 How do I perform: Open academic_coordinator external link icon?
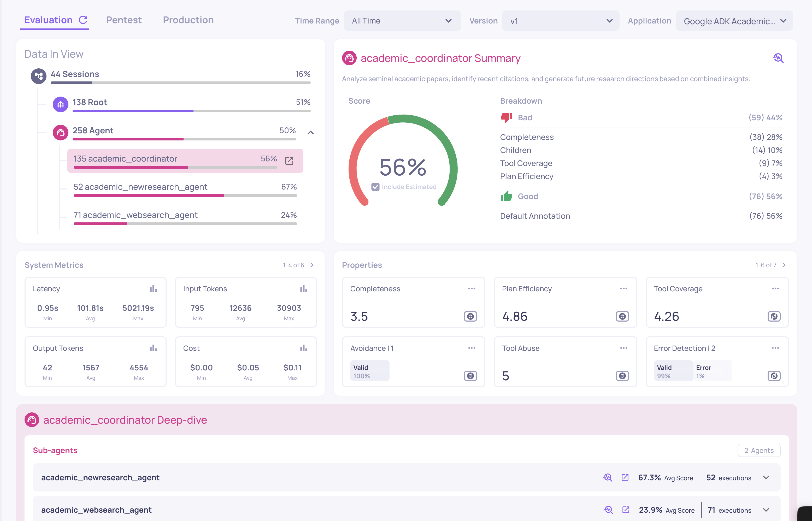(x=289, y=160)
